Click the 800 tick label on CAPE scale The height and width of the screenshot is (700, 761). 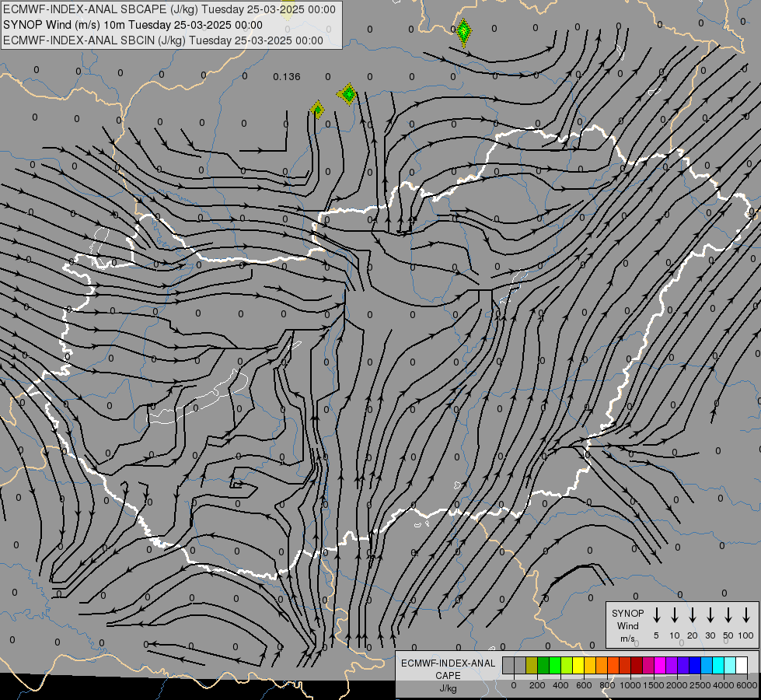pyautogui.click(x=607, y=685)
